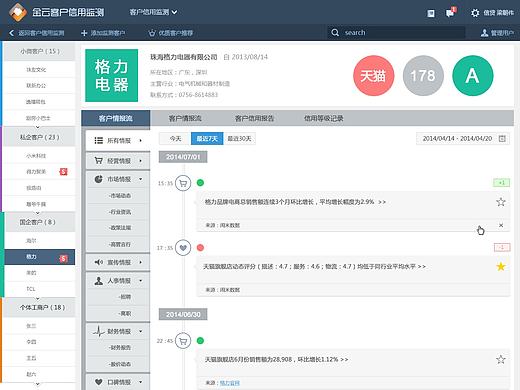This screenshot has width=520, height=390.
Task: Click the pie chart icon beside 市场情报
Action: coord(98,179)
